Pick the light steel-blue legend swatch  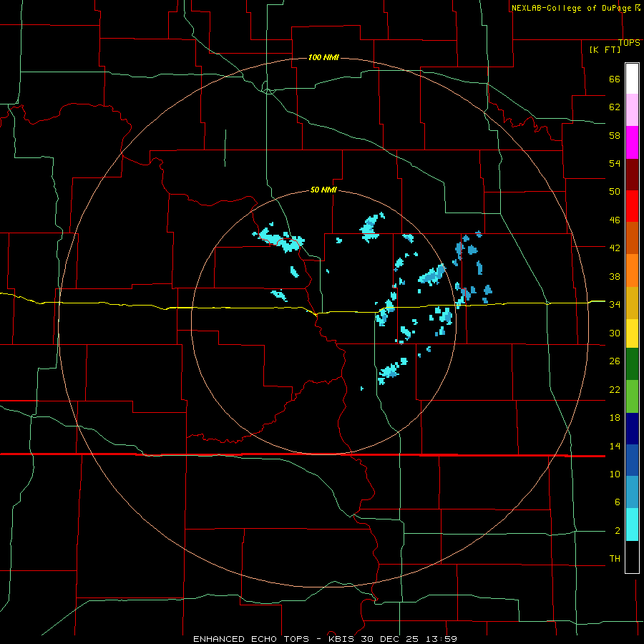(632, 492)
